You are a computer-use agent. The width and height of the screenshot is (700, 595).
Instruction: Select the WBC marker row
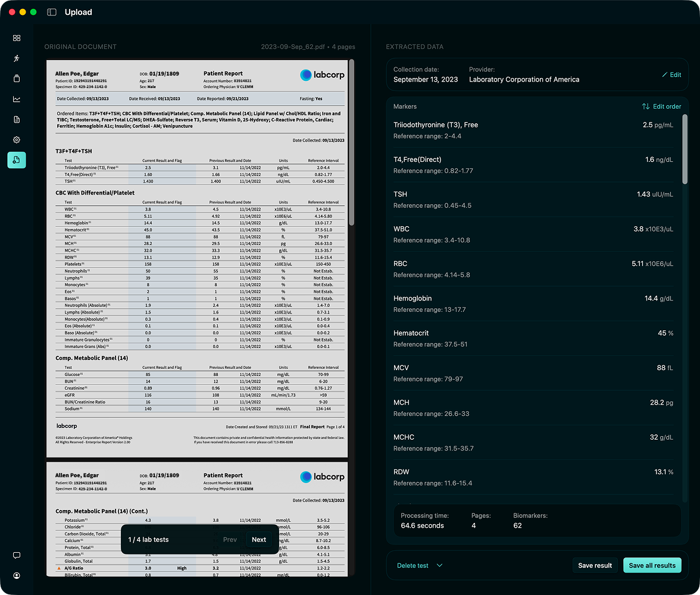point(533,234)
